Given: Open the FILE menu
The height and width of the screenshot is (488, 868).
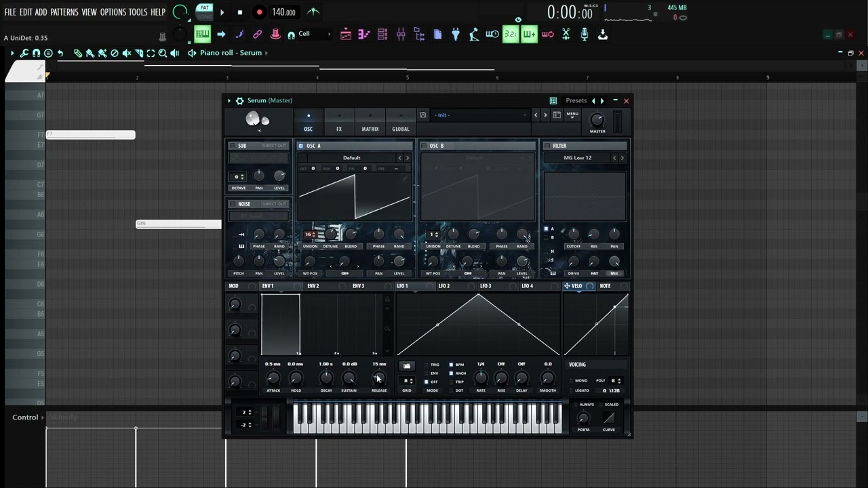Looking at the screenshot, I should (10, 12).
